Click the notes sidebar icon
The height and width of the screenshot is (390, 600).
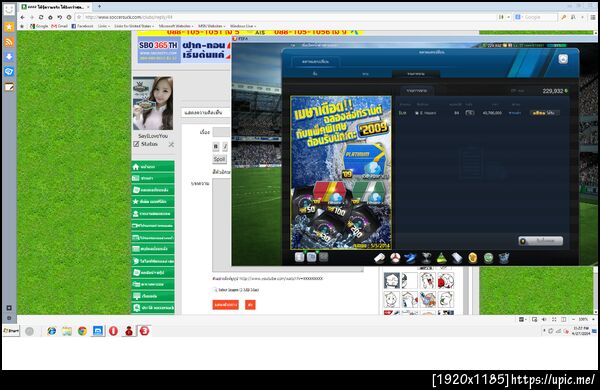click(x=9, y=87)
